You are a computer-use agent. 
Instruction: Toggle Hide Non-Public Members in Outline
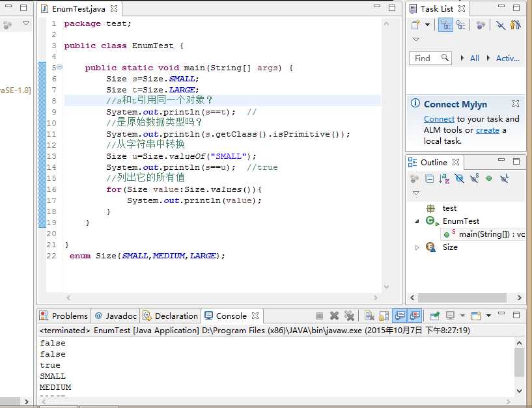489,178
